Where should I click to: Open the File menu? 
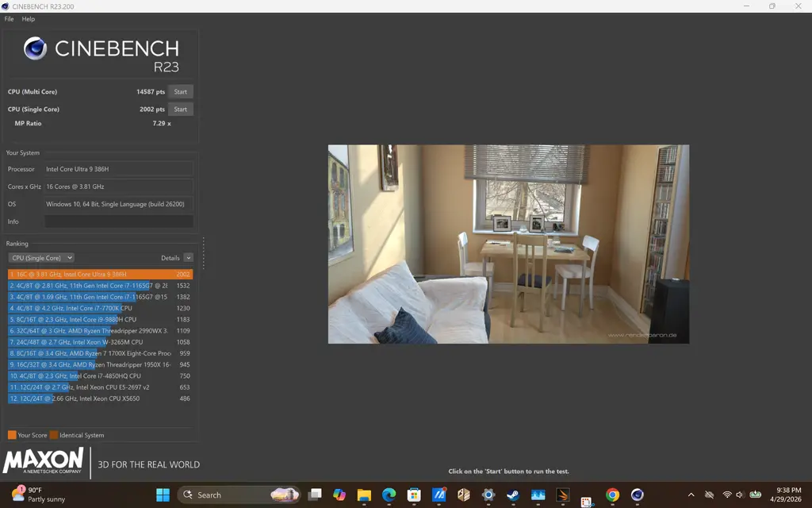[9, 19]
